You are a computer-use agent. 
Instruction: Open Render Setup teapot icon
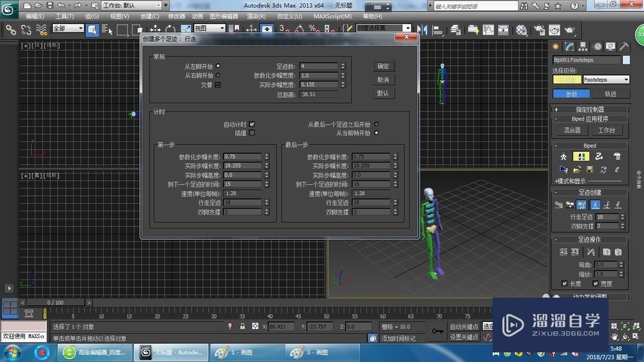pos(539,30)
